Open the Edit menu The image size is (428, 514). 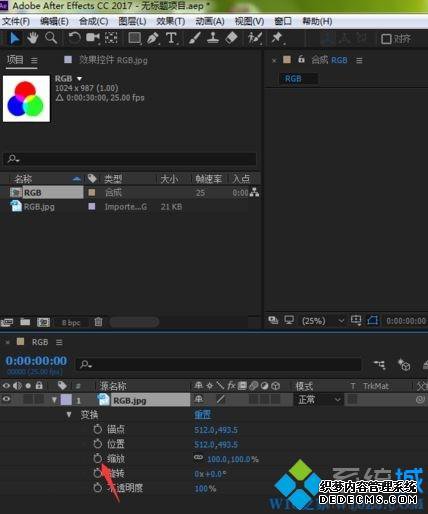(x=54, y=21)
